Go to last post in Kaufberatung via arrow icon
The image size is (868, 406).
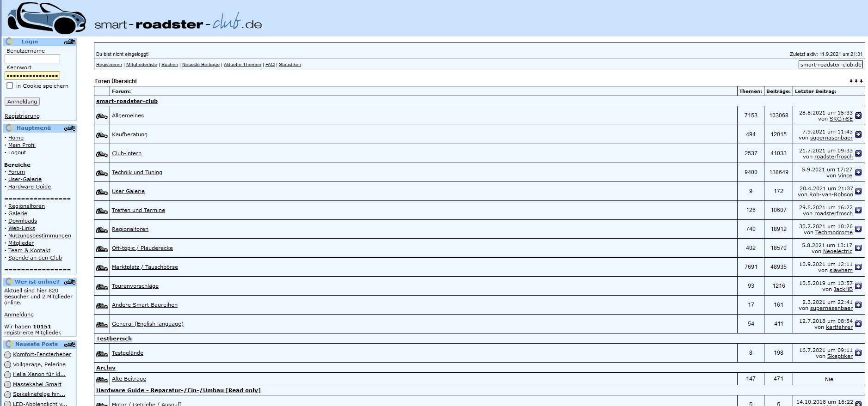click(858, 134)
